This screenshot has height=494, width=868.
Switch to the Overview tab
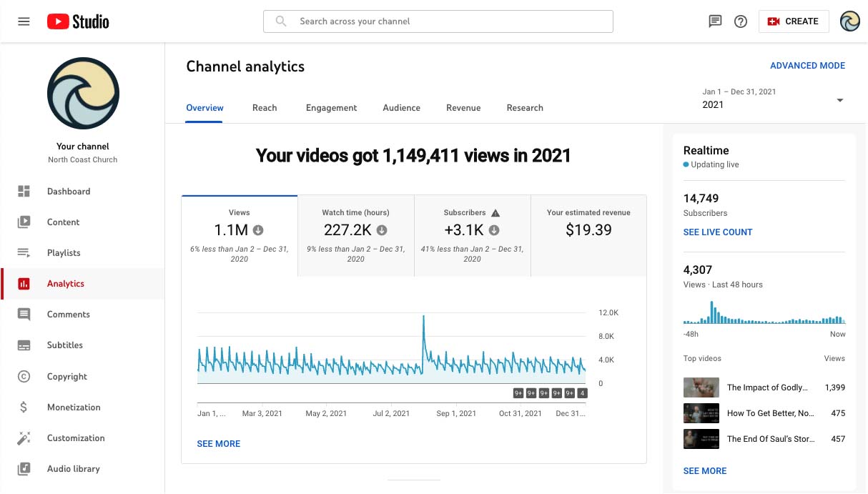[x=204, y=108]
